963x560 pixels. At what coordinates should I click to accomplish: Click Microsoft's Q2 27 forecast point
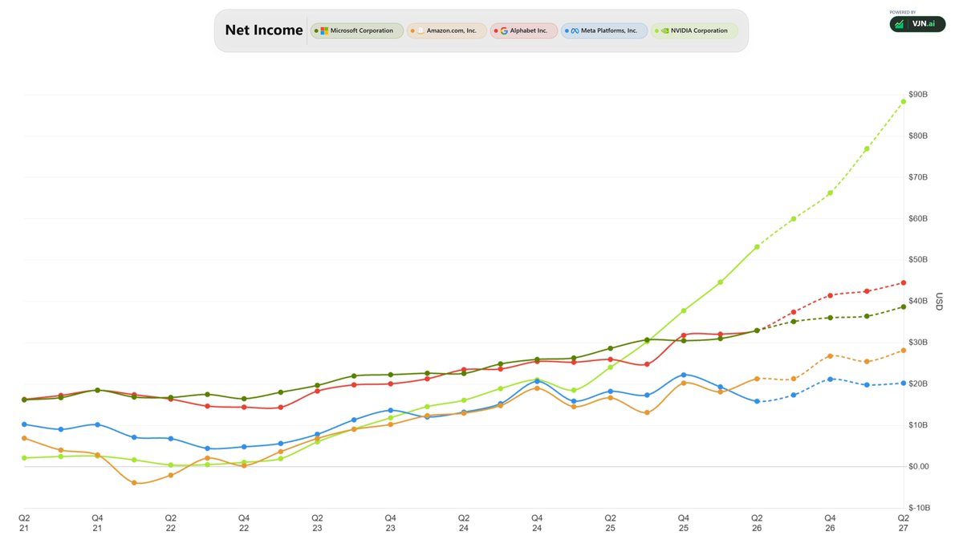(x=904, y=306)
